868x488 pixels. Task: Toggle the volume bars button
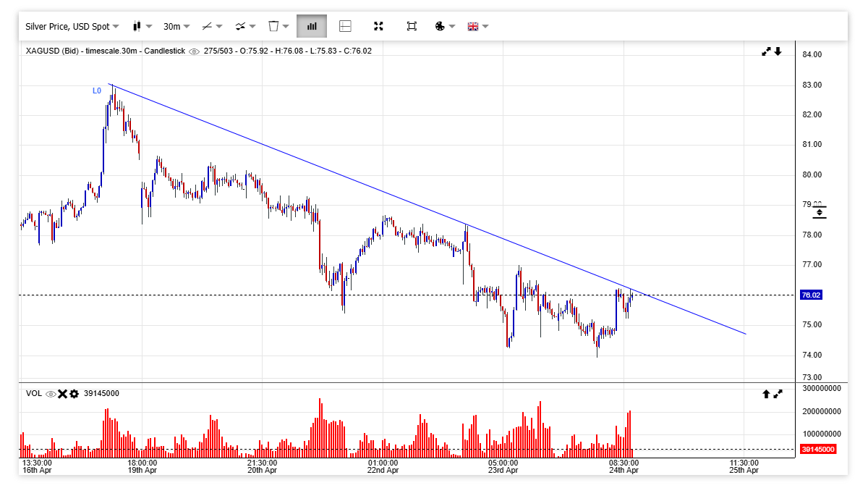(312, 26)
